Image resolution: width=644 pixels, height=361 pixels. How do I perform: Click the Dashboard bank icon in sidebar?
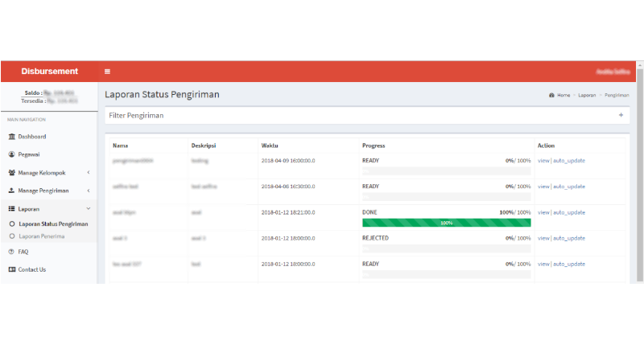(x=11, y=137)
